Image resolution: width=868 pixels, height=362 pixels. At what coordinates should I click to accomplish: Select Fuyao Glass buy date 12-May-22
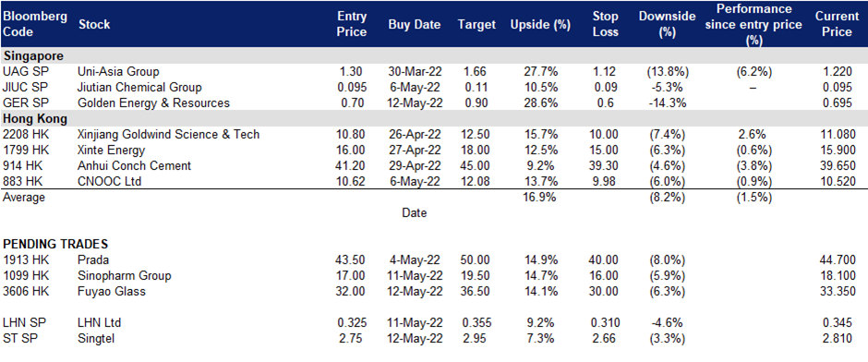415,292
